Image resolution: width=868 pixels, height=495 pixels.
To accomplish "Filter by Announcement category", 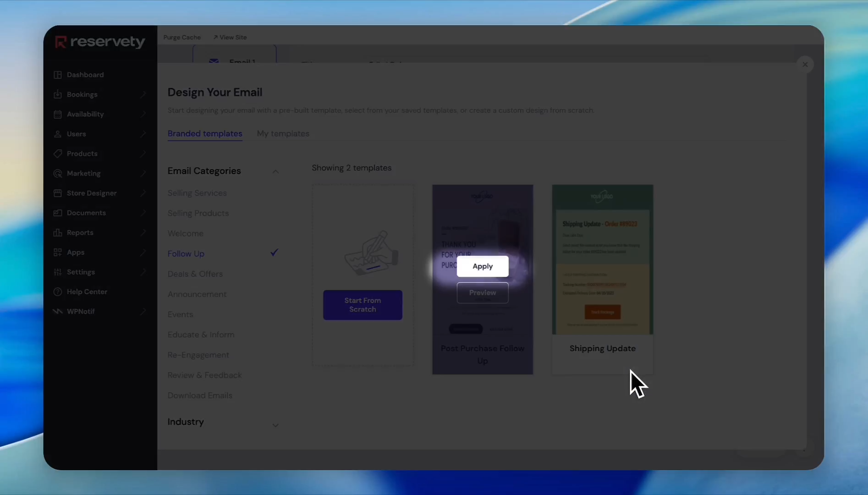I will tap(197, 294).
